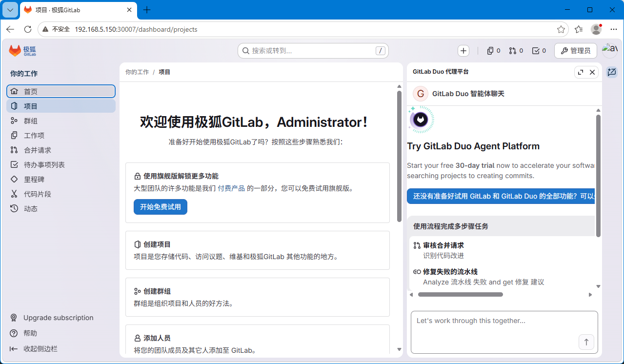Bookmark this page star icon

coord(561,29)
